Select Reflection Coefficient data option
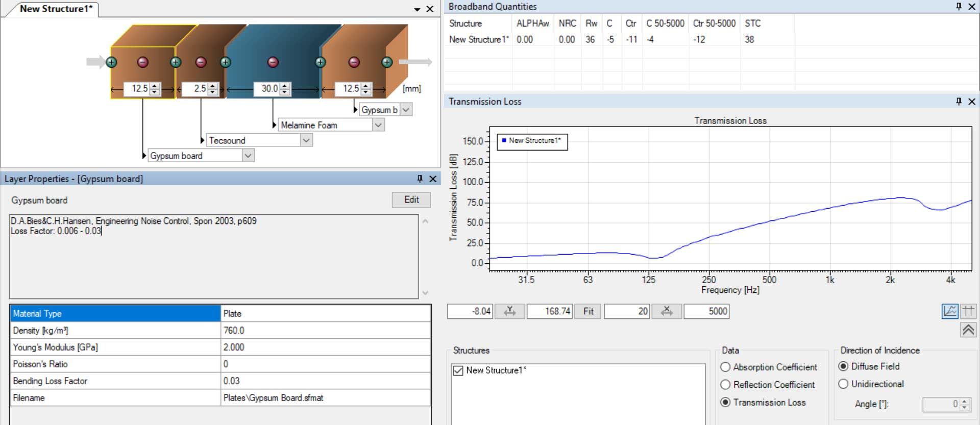The height and width of the screenshot is (425, 980). tap(725, 385)
